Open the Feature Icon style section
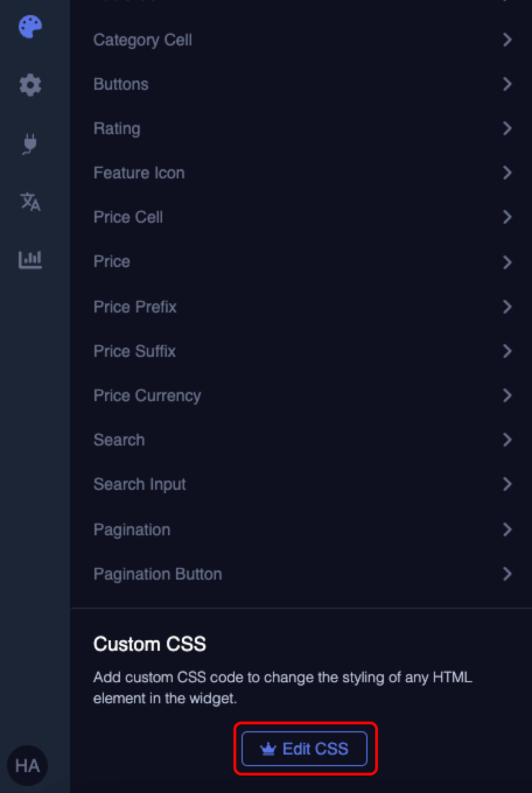The width and height of the screenshot is (532, 793). 139,173
